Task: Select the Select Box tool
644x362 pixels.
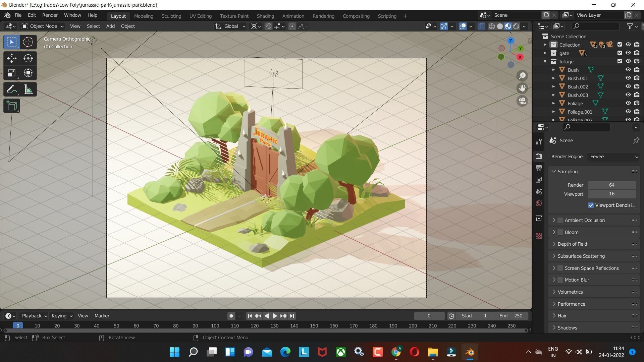Action: [12, 42]
